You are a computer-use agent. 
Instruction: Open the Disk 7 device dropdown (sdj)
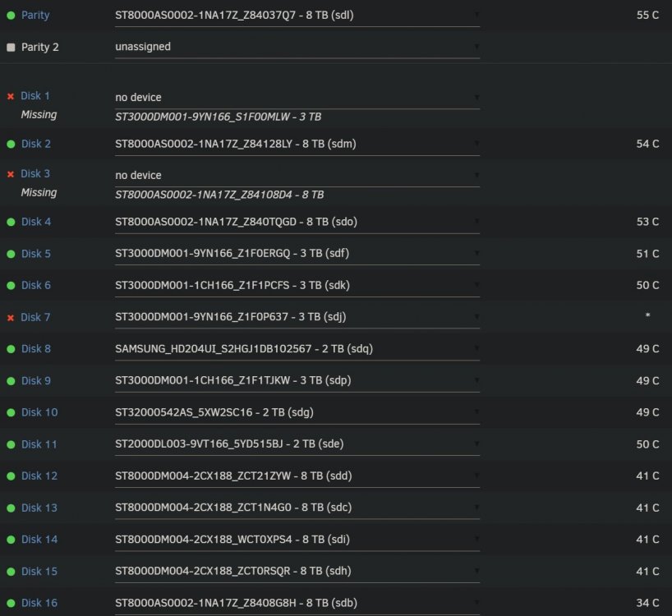[x=297, y=317]
